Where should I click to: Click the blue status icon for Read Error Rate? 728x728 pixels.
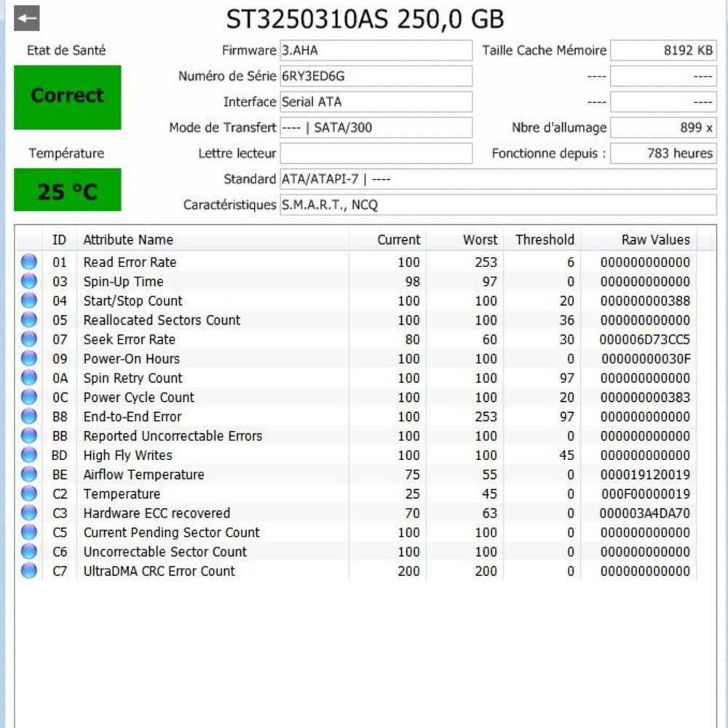coord(29,262)
